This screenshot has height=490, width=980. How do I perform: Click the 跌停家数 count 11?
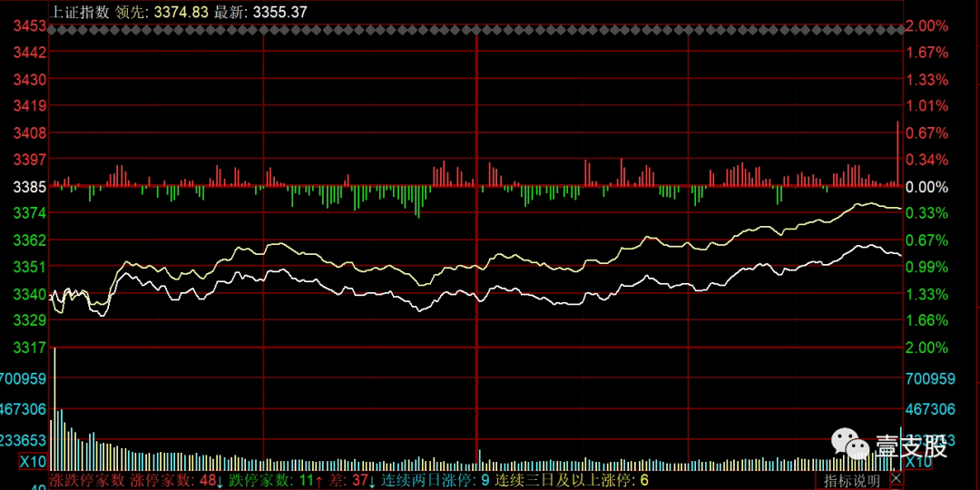(306, 480)
